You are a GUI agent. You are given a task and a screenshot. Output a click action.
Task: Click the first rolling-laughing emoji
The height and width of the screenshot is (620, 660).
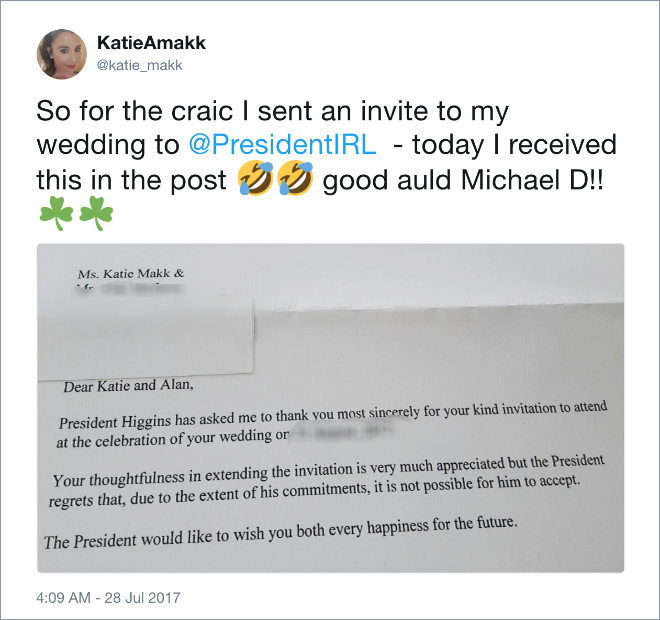[x=255, y=178]
